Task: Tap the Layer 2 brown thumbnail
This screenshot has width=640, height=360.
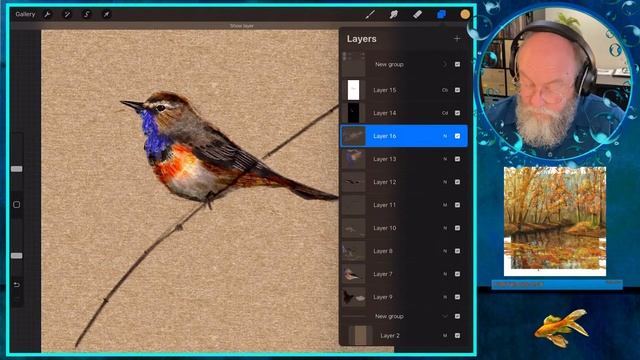Action: coord(360,336)
